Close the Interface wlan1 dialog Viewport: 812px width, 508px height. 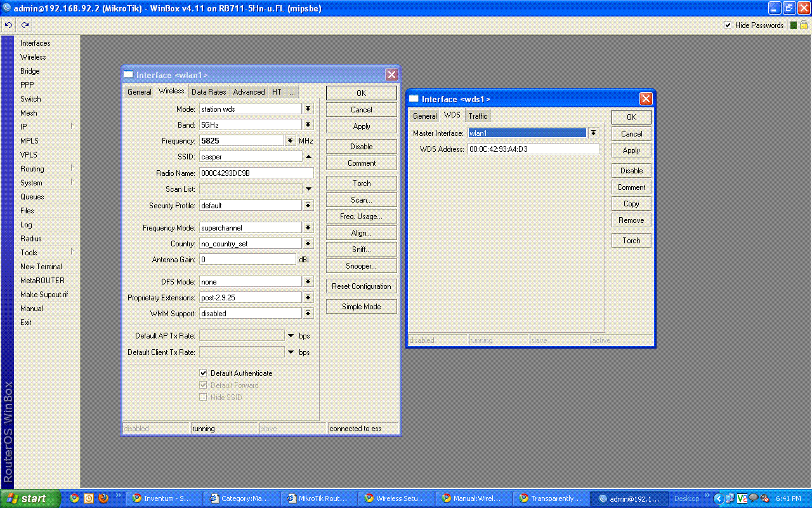[391, 75]
